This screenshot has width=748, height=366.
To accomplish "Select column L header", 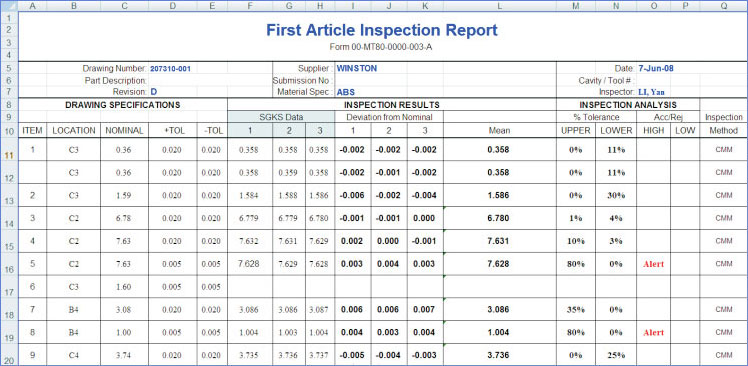I will pyautogui.click(x=499, y=6).
